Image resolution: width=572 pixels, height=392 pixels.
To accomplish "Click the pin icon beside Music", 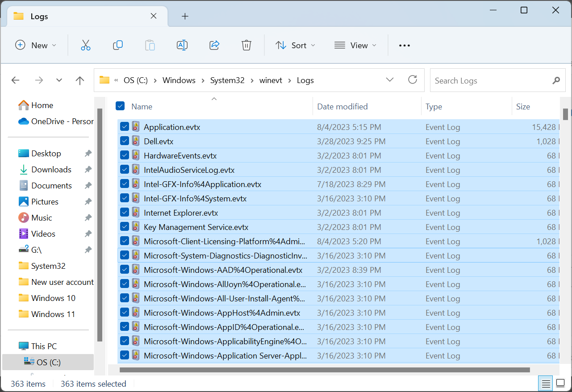I will (x=88, y=218).
